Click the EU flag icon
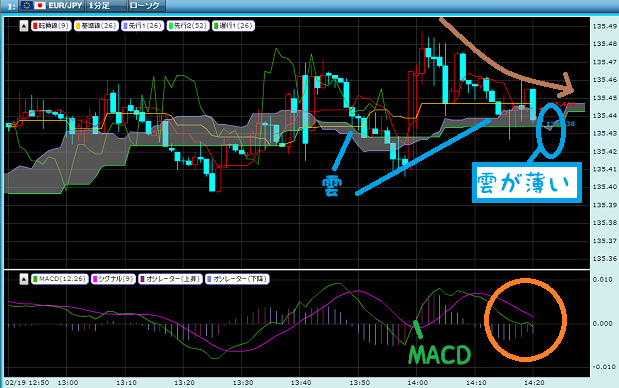619x388 pixels. click(x=26, y=6)
